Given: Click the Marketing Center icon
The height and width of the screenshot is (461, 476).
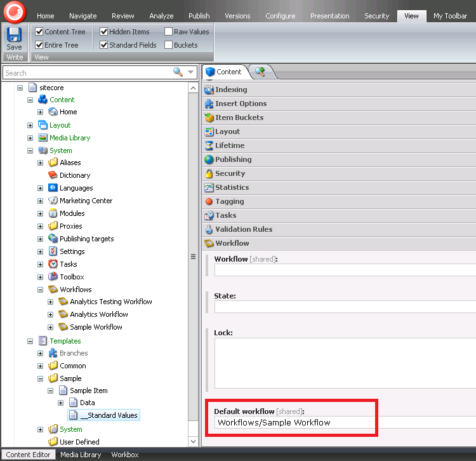Looking at the screenshot, I should (x=53, y=201).
